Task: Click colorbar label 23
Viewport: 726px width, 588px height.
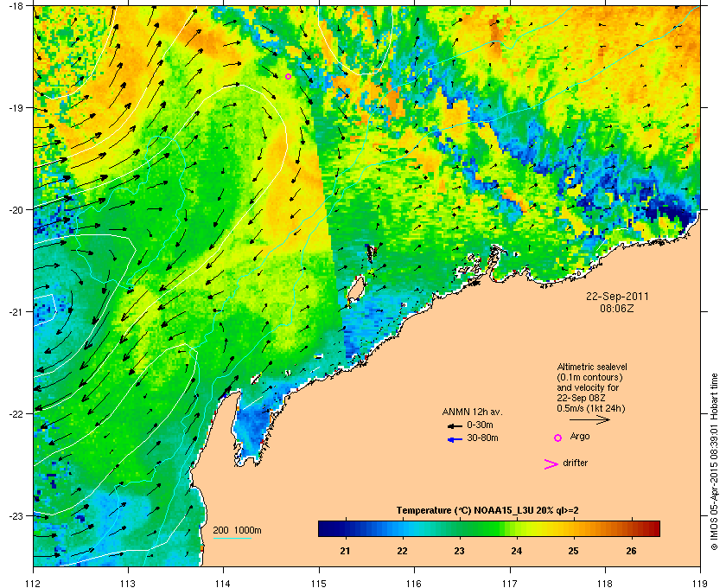Action: (459, 551)
